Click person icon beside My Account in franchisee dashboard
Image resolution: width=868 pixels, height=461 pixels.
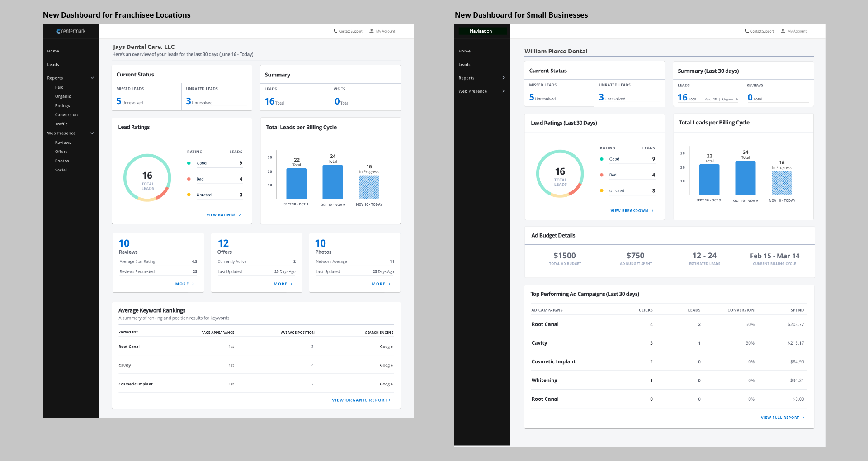coord(372,31)
